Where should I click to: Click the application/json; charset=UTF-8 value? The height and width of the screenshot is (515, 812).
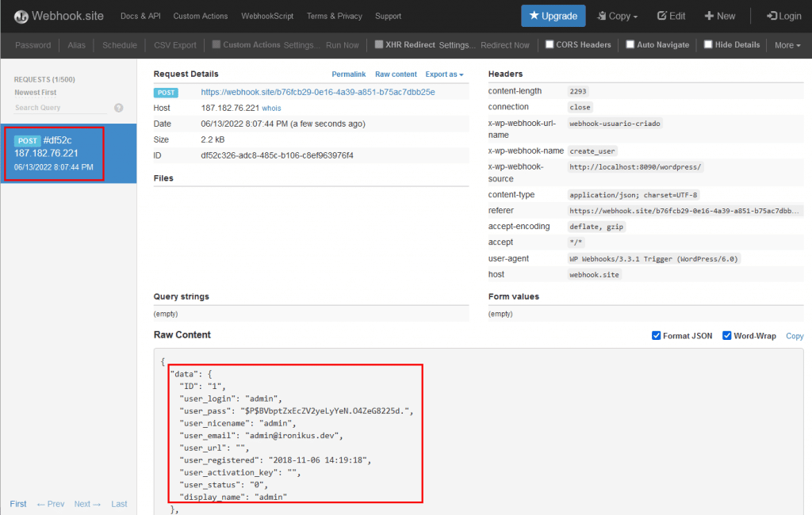click(634, 195)
